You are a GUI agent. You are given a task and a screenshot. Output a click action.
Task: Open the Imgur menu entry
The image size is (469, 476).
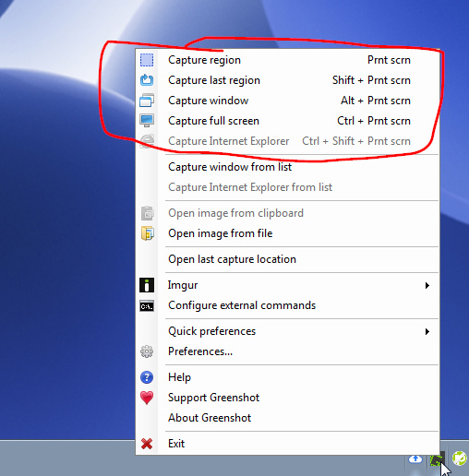pos(287,285)
